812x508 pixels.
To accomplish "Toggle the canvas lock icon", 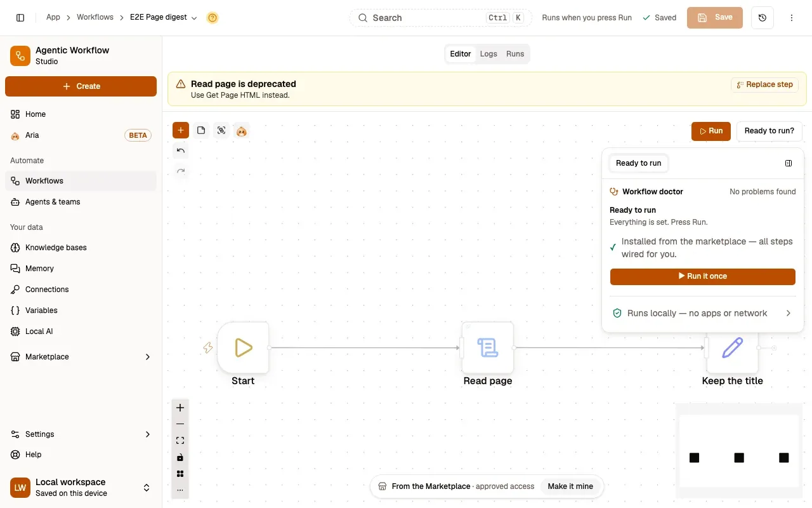I will pos(180,457).
